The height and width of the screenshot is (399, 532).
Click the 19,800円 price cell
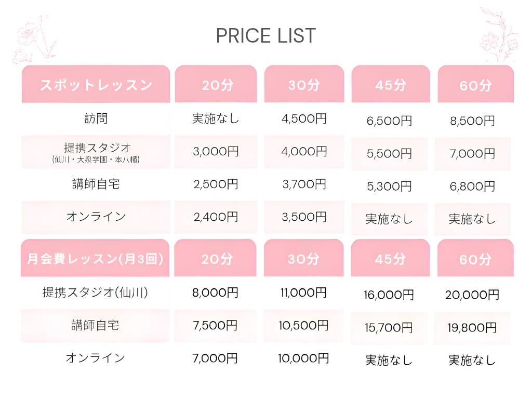[x=473, y=328]
